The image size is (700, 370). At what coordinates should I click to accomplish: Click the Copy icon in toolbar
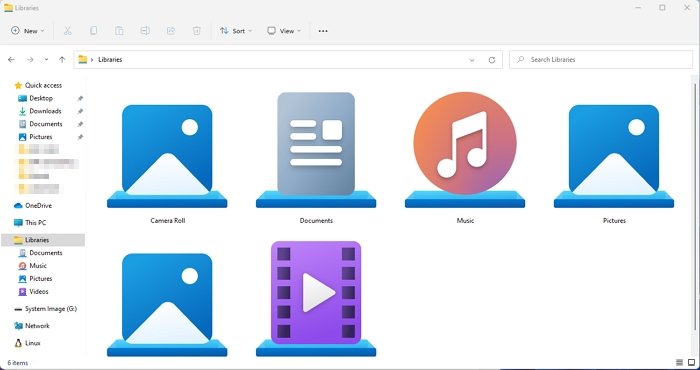[x=93, y=31]
